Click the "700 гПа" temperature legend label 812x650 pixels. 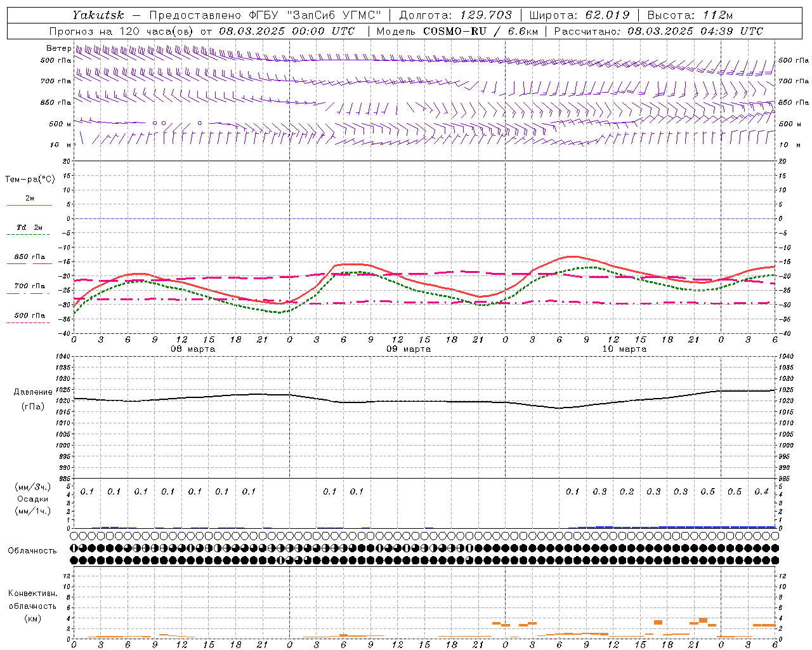click(x=30, y=286)
